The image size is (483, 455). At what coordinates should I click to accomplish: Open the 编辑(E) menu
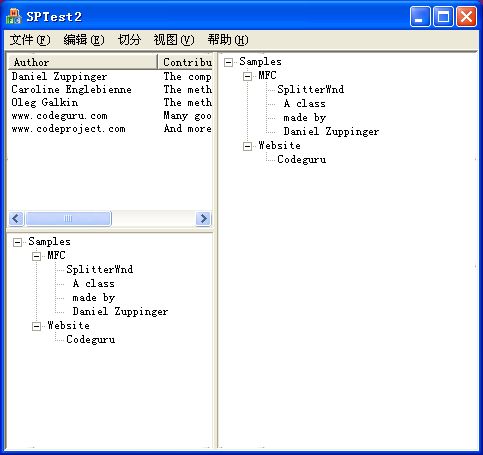click(x=84, y=40)
